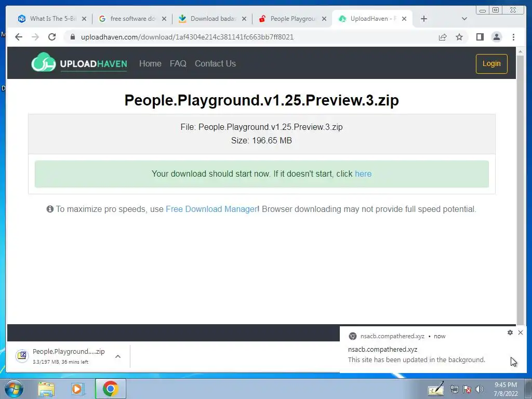Open FAQ in site navigation
532x399 pixels.
tap(178, 63)
